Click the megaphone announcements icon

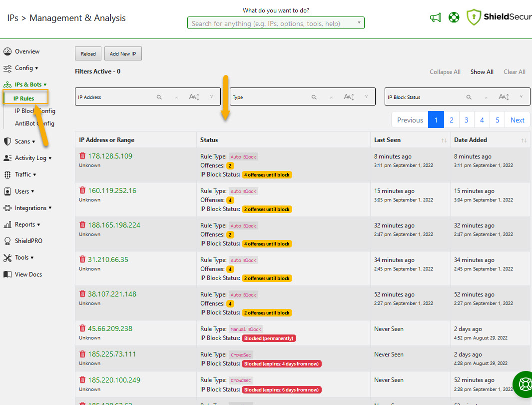(435, 17)
